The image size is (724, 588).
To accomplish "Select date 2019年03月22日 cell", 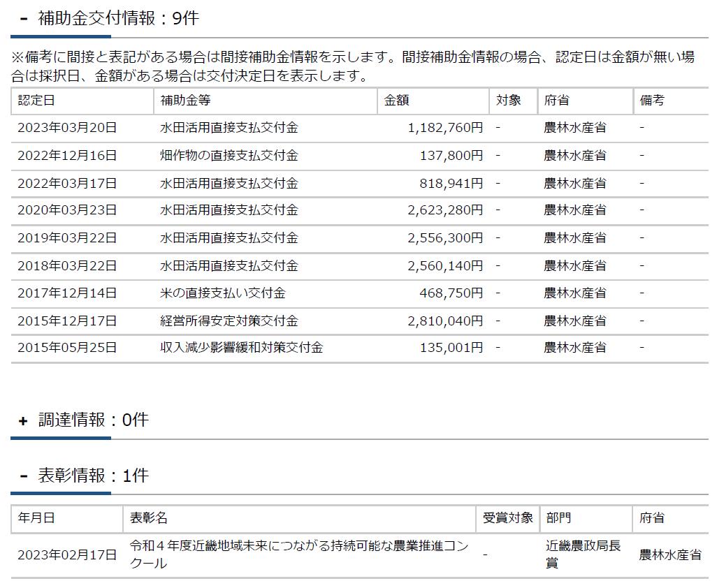I will [x=67, y=237].
